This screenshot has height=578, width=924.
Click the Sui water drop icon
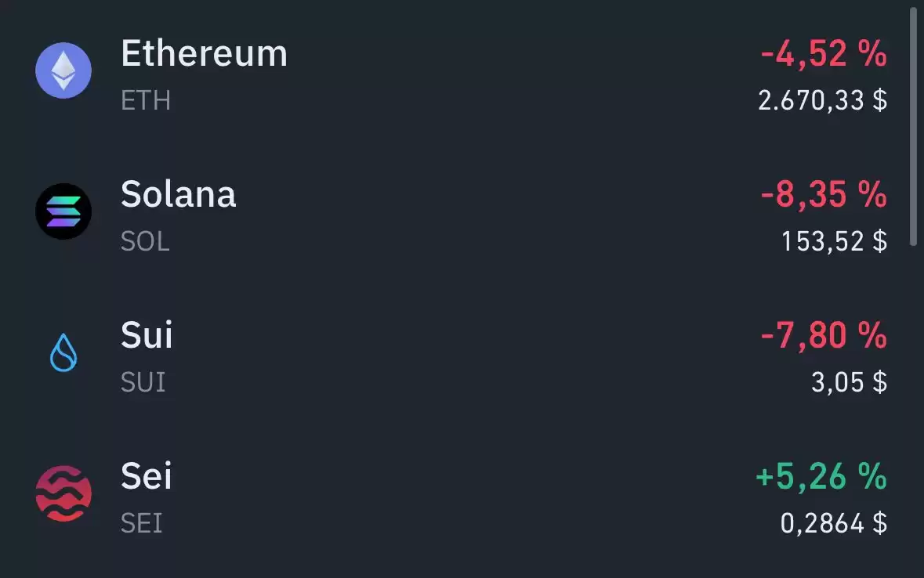click(x=63, y=352)
